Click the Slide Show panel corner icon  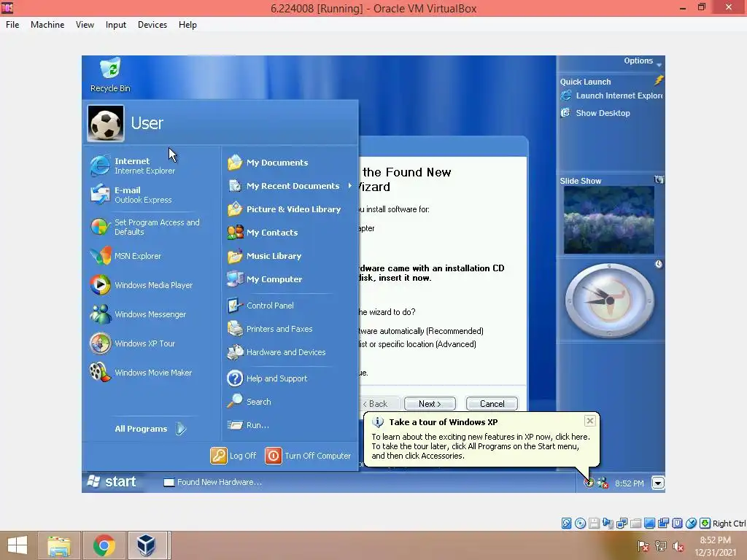(x=659, y=179)
